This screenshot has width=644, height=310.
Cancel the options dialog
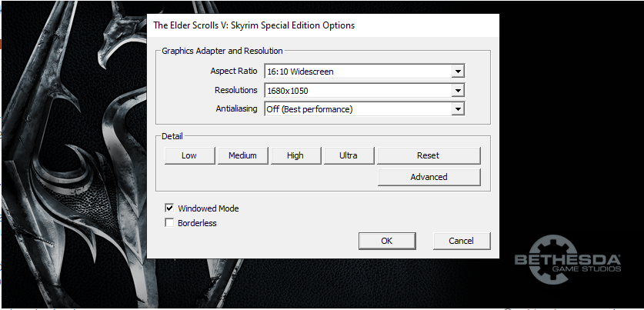(x=462, y=241)
